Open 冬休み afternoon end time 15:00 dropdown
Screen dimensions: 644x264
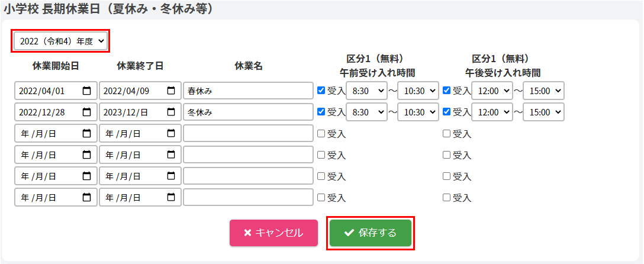[543, 112]
